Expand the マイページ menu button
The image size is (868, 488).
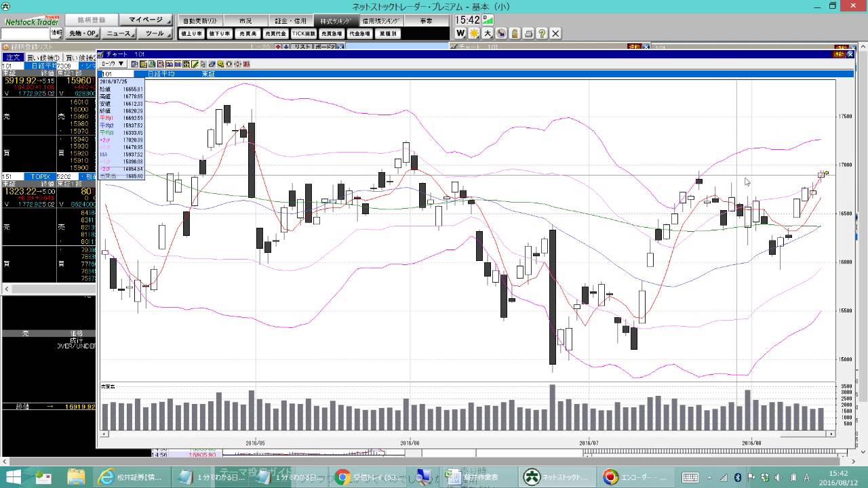147,20
